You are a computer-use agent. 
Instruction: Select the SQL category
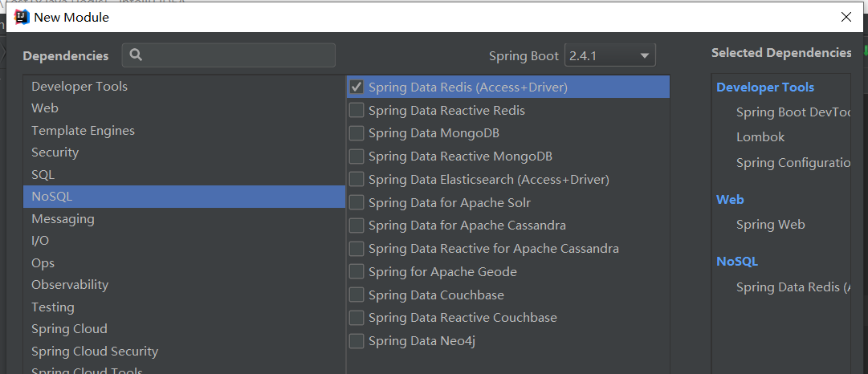(185, 175)
